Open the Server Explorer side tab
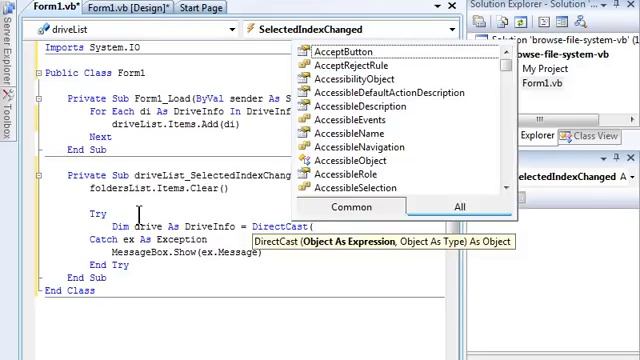This screenshot has height=360, width=640. (x=7, y=43)
